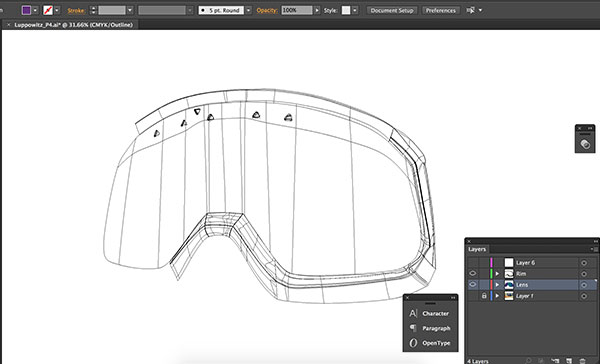
Task: Click Create New Sublayer icon
Action: click(555, 361)
